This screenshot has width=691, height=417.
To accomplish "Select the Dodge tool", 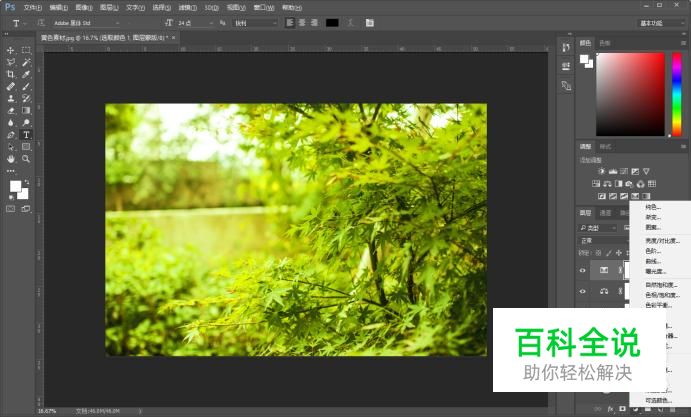I will [x=26, y=123].
